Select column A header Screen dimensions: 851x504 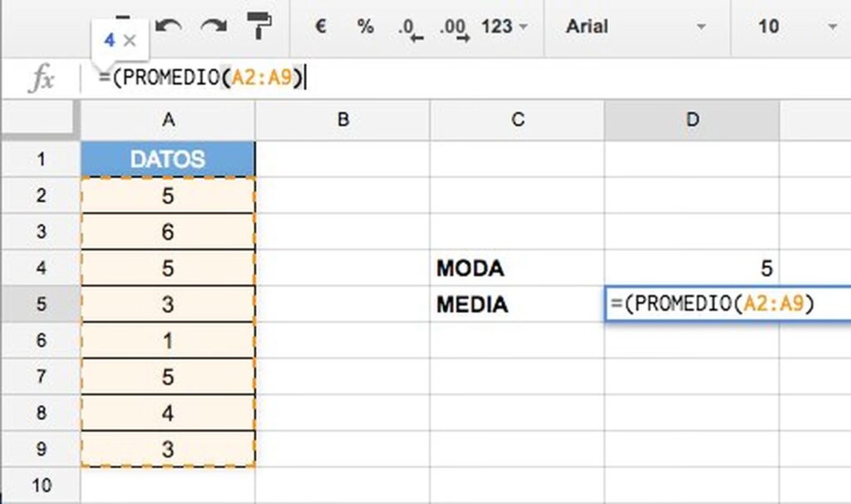tap(168, 120)
